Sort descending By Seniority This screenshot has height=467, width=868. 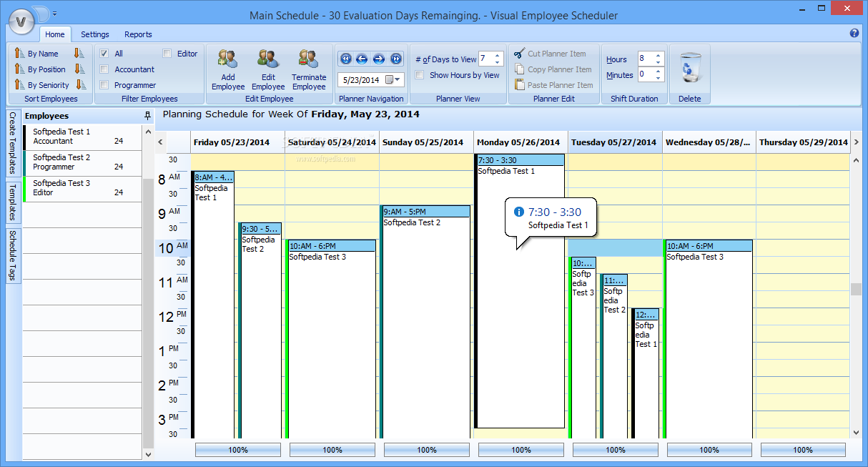coord(82,85)
